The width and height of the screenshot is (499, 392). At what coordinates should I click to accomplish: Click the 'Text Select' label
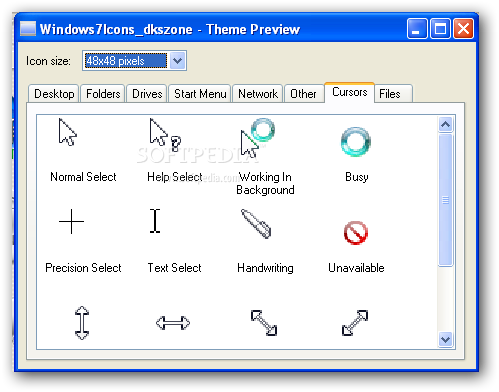pos(174,268)
